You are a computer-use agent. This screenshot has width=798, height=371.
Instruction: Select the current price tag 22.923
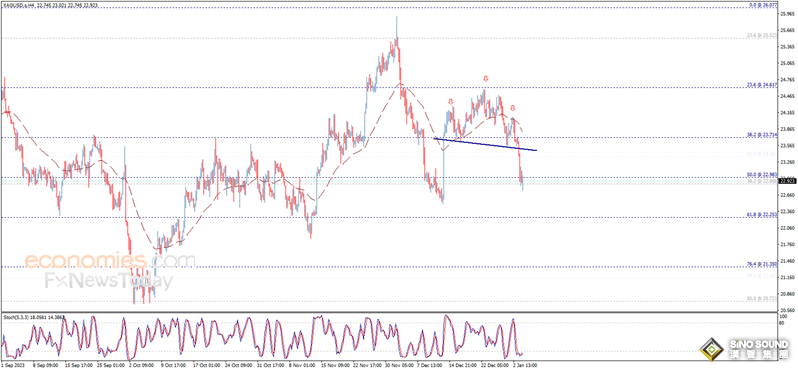(x=787, y=181)
